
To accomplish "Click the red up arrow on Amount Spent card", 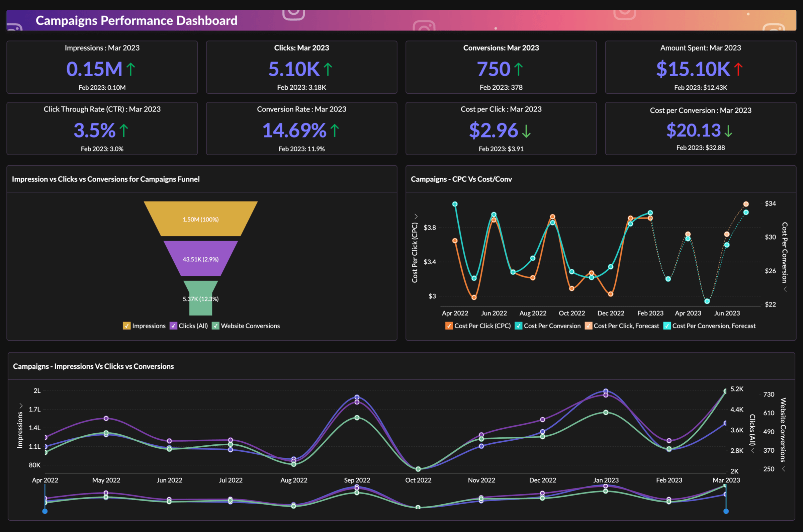I will [738, 69].
